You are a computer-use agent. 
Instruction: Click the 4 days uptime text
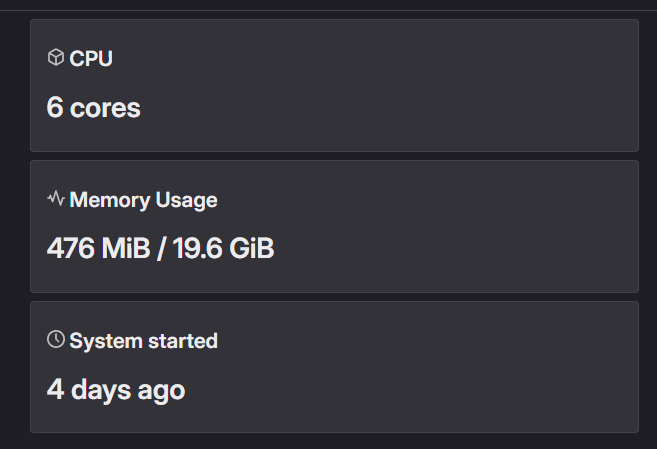coord(86,389)
